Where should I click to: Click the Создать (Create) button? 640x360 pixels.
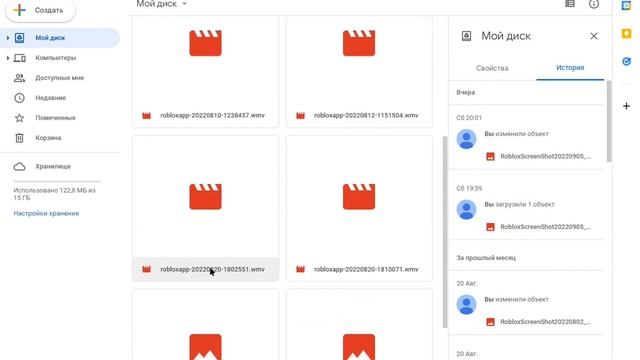pyautogui.click(x=40, y=10)
